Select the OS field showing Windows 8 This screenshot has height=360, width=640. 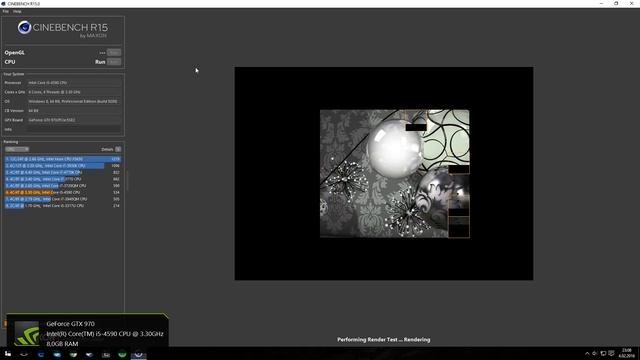click(x=74, y=101)
